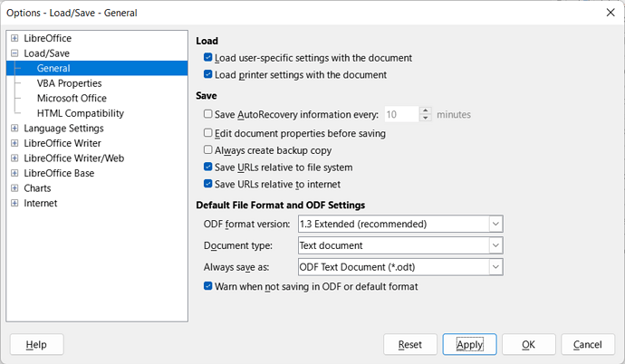Dismiss dialog with Cancel button
Screen dimensions: 625x364
pos(588,344)
